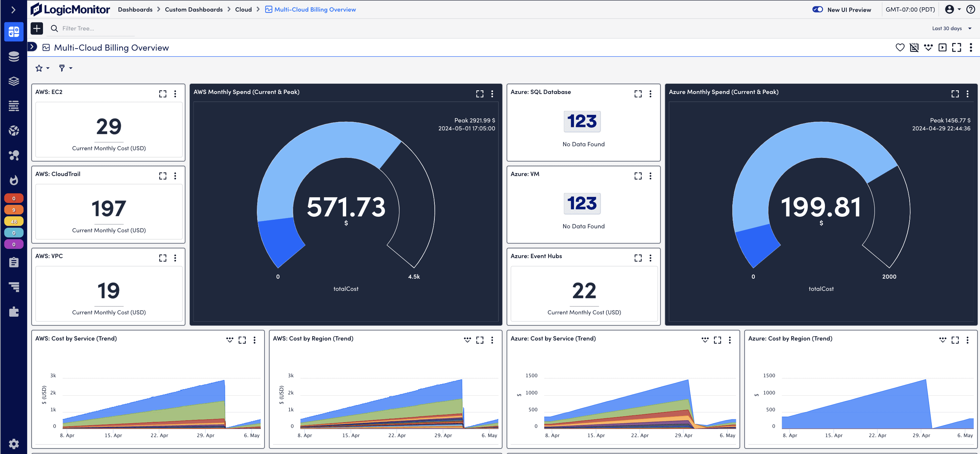This screenshot has width=980, height=454.
Task: Click the disabled-widget dashboard header icon
Action: click(x=914, y=47)
